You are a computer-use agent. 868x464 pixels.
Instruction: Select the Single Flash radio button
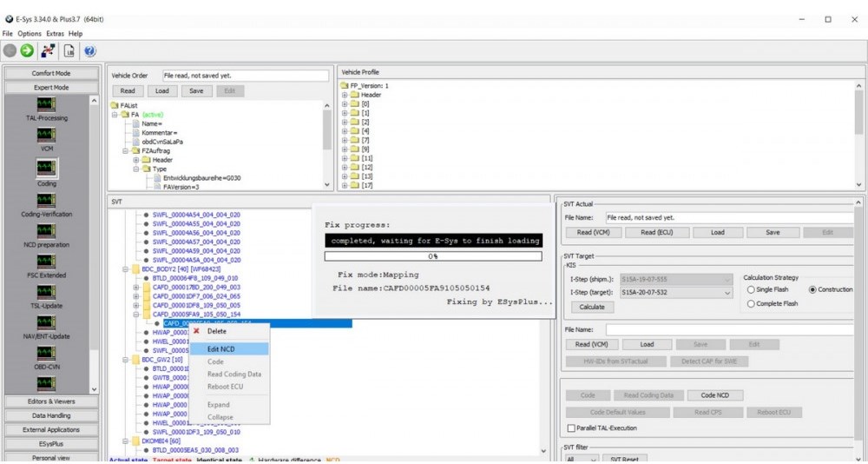point(751,289)
